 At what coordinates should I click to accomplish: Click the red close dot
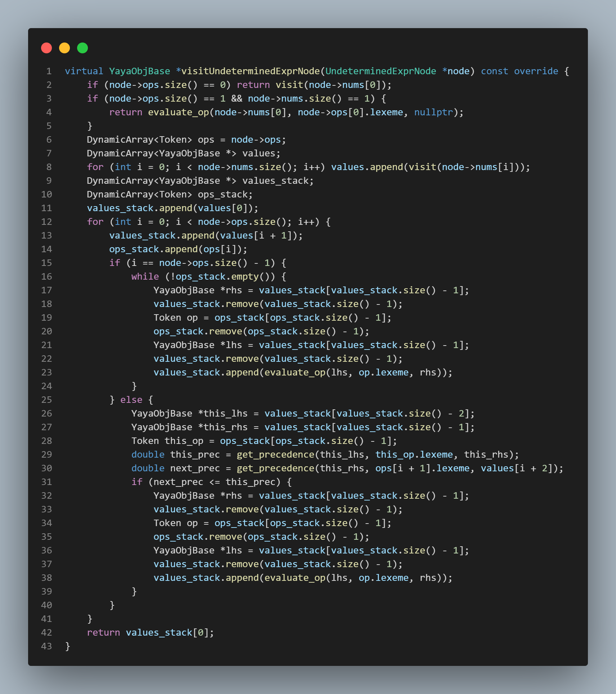coord(46,48)
